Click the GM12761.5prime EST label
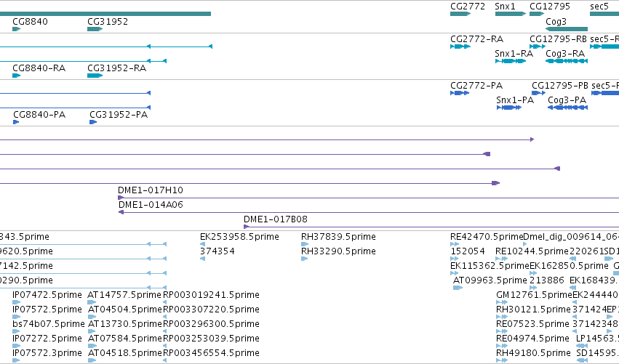The width and height of the screenshot is (619, 364). pos(534,295)
